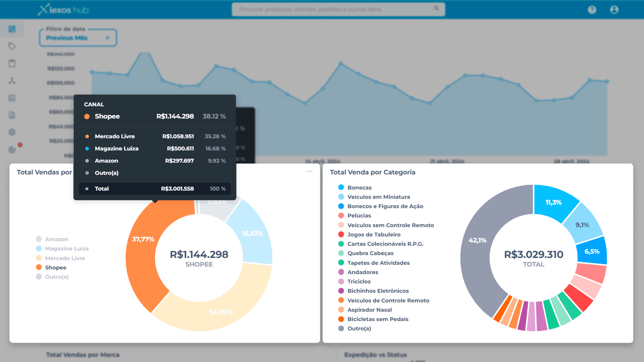The width and height of the screenshot is (644, 362).
Task: Toggle Veículos de Controle Remoto legend
Action: pos(384,301)
